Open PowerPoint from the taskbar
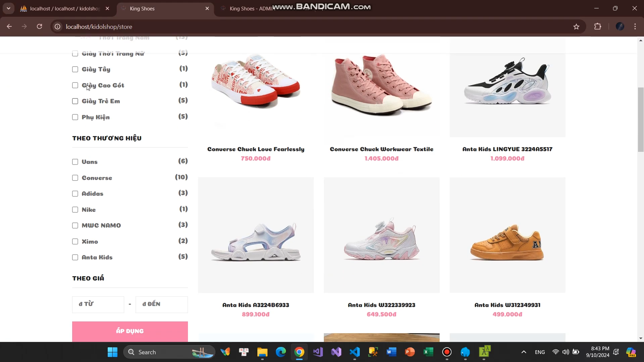 click(x=410, y=352)
